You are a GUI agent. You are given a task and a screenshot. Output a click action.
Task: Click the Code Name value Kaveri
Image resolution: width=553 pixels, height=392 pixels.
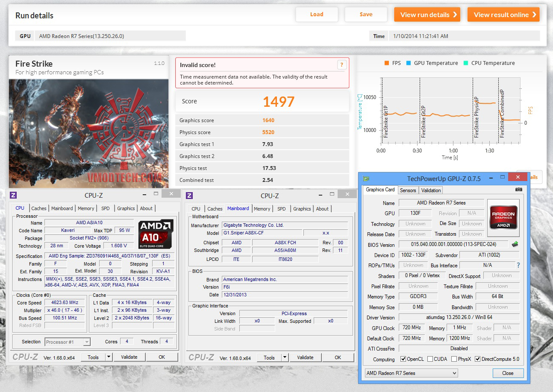68,231
